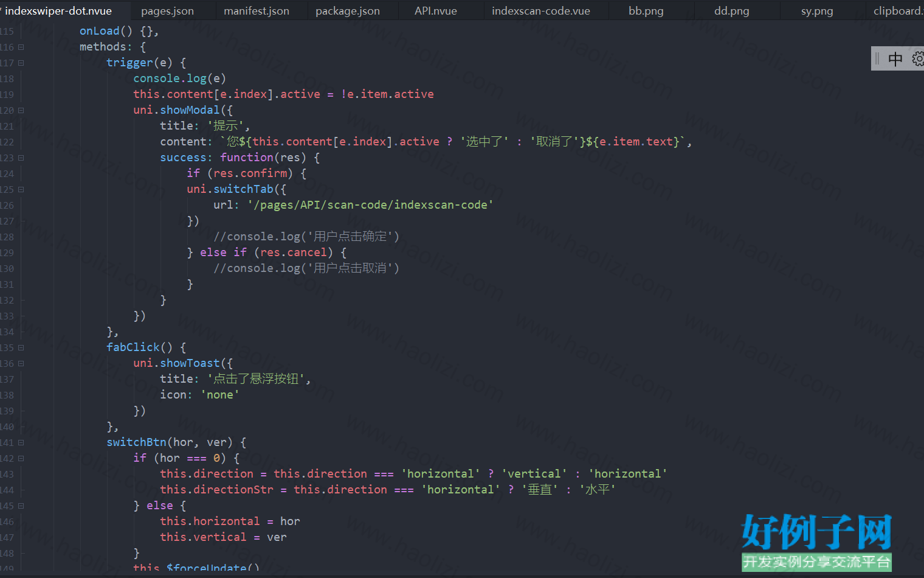Click the this.content[e.index].active assignment line
The width and height of the screenshot is (924, 578).
(283, 94)
